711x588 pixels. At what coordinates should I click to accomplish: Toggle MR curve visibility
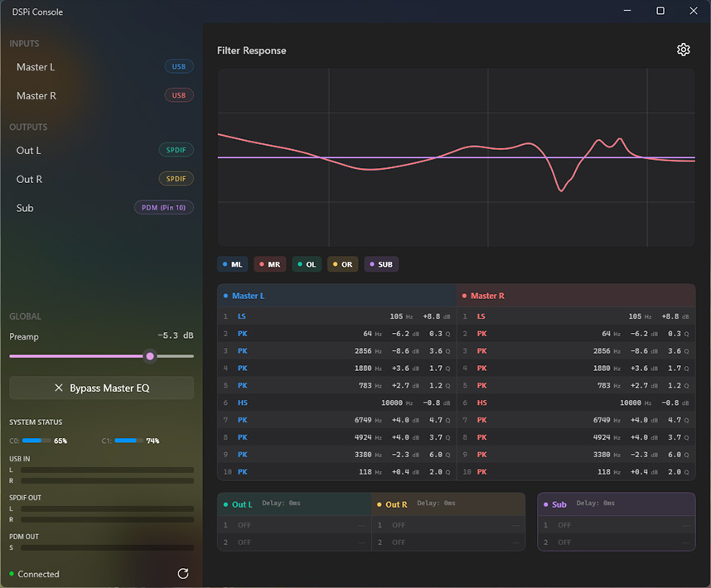tap(269, 264)
